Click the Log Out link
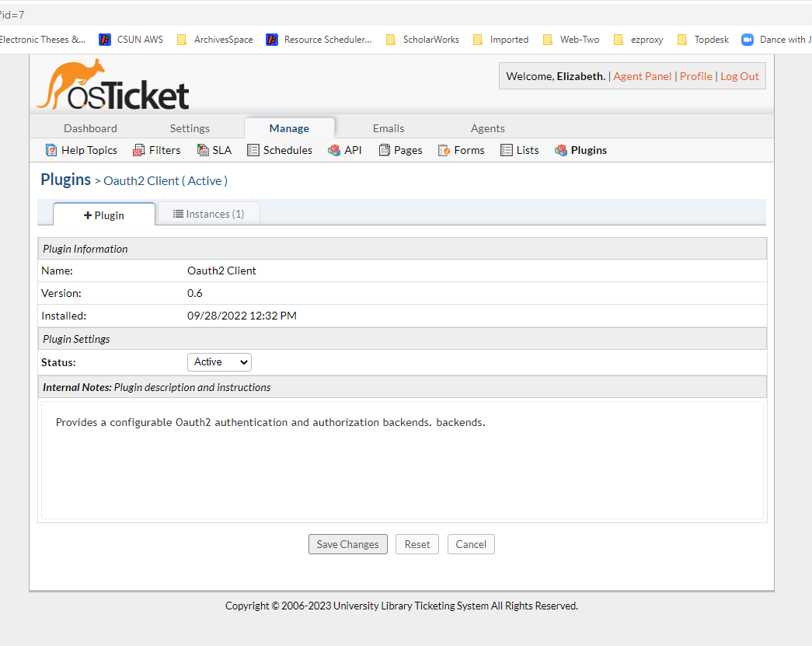 click(739, 76)
